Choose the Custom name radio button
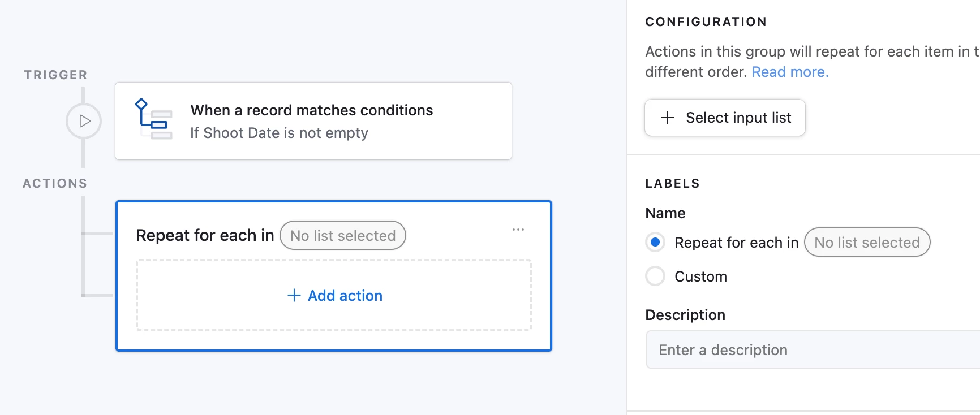This screenshot has height=415, width=980. coord(655,276)
